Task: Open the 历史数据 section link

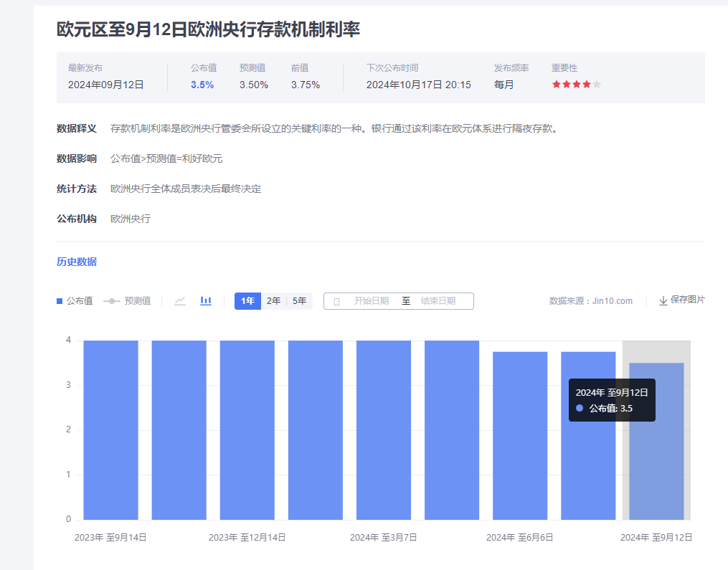Action: (77, 262)
